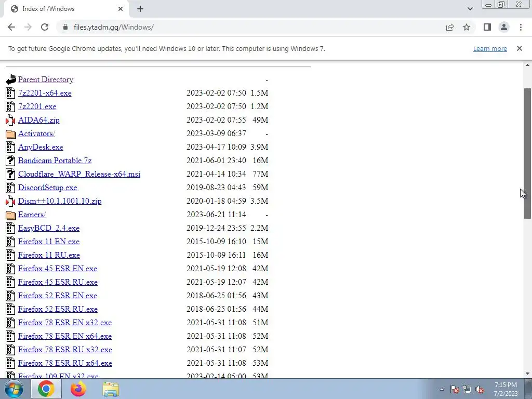Click the Earners folder icon
This screenshot has height=399, width=532.
click(x=10, y=215)
